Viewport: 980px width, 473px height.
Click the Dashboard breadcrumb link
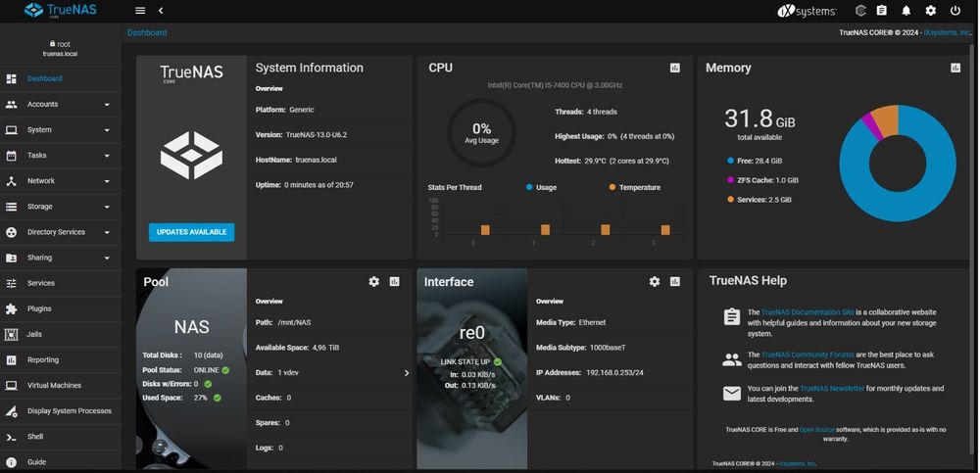(147, 32)
